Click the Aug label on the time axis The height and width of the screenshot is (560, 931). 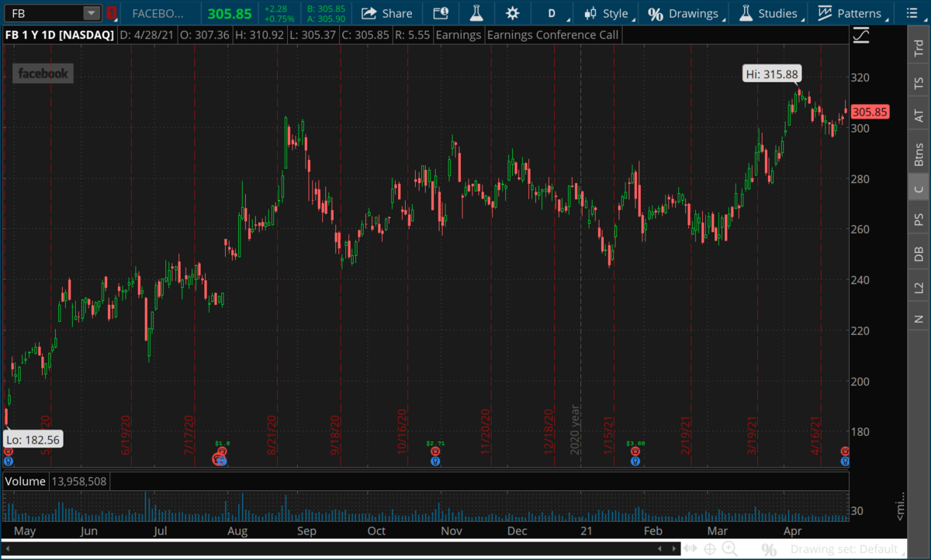(x=237, y=531)
